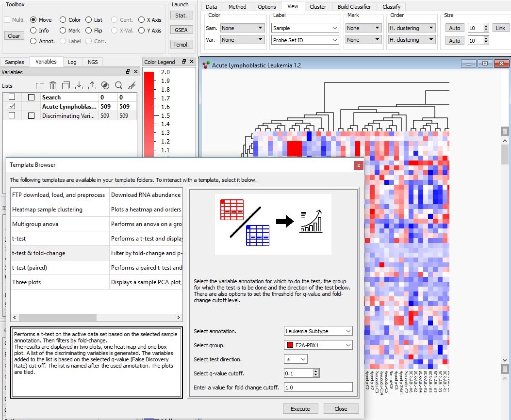Open the Select group E2A-PBX1 dropdown
Screen dimensions: 511x420
point(318,345)
